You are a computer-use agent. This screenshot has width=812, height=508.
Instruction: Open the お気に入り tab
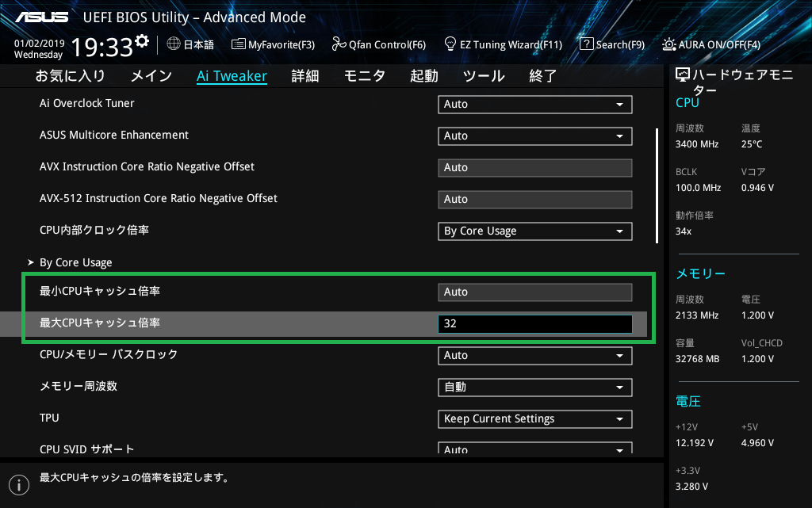pyautogui.click(x=71, y=76)
